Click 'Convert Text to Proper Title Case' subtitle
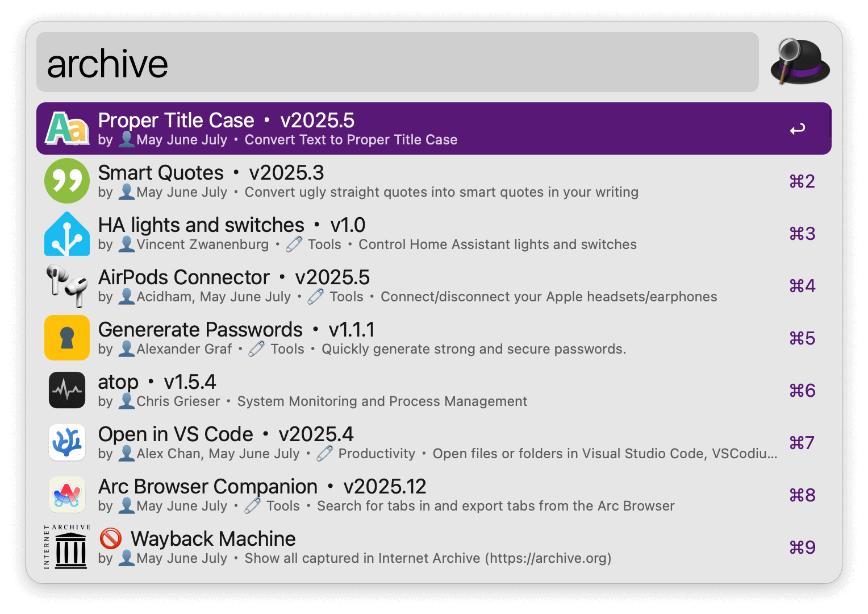This screenshot has height=614, width=868. tap(351, 140)
